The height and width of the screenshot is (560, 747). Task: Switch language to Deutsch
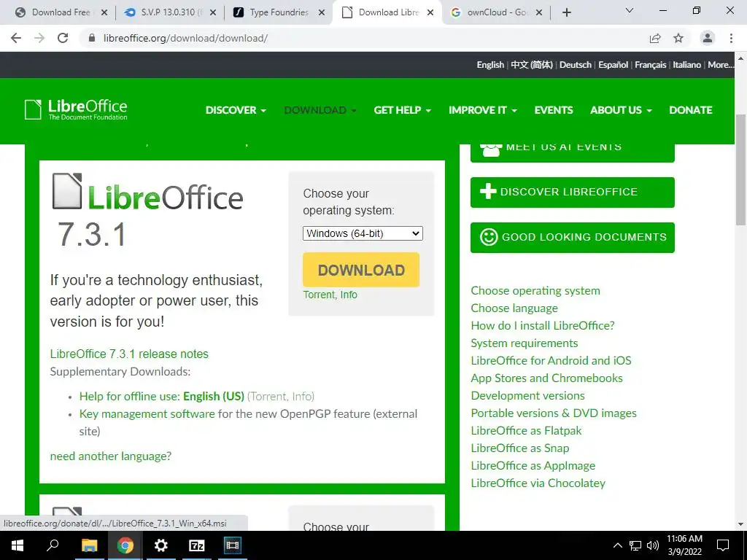tap(576, 65)
